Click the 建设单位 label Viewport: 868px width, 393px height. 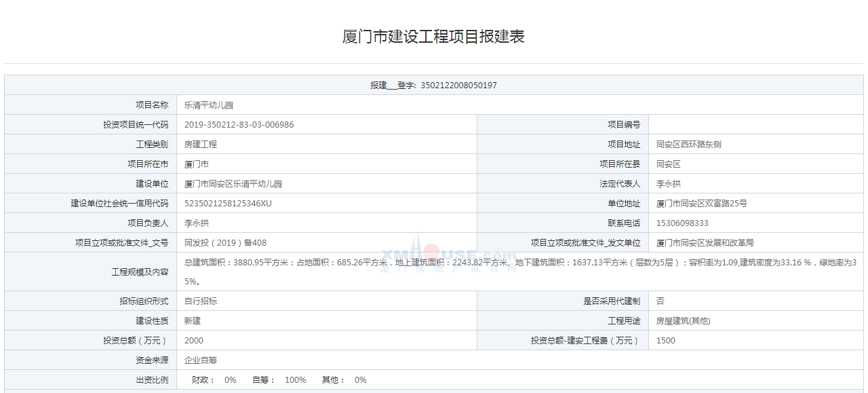coord(152,184)
